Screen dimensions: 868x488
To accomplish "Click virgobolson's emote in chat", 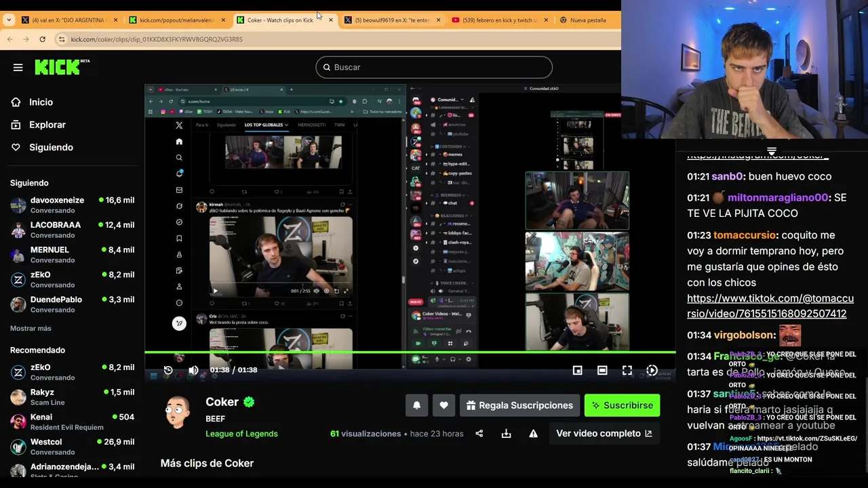I will click(x=789, y=335).
